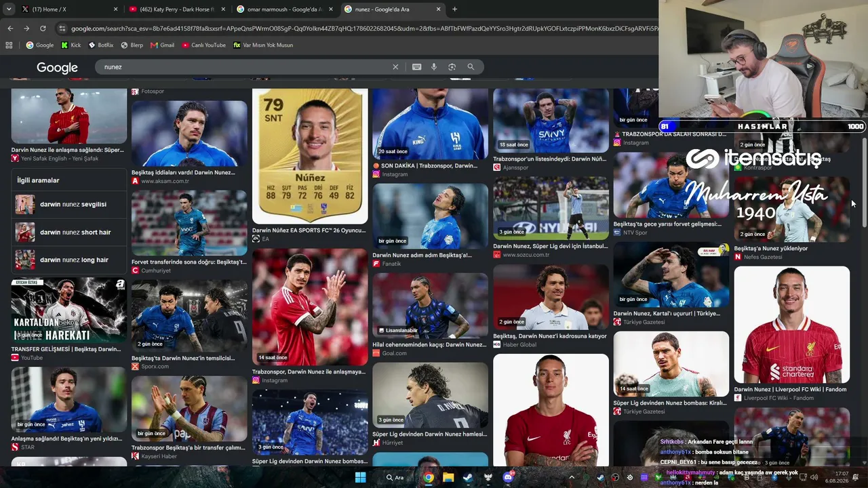Open the Blerp bookmark
Viewport: 868px width, 488px height.
tap(132, 45)
